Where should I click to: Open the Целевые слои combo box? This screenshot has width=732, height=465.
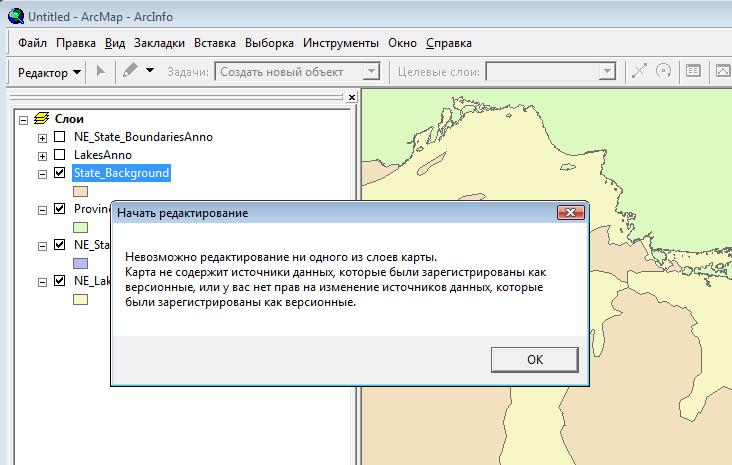(551, 72)
